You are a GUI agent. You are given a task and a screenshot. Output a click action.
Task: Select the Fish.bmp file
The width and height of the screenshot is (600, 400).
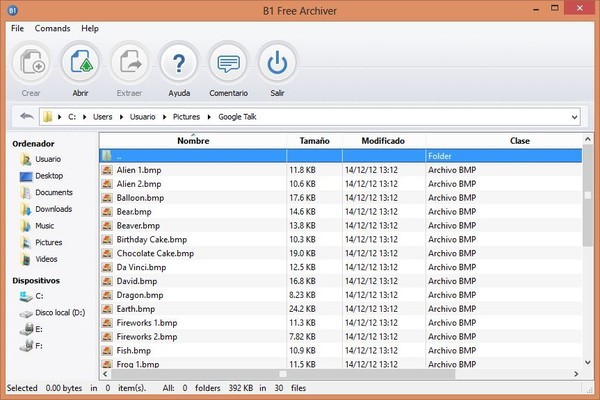(134, 351)
